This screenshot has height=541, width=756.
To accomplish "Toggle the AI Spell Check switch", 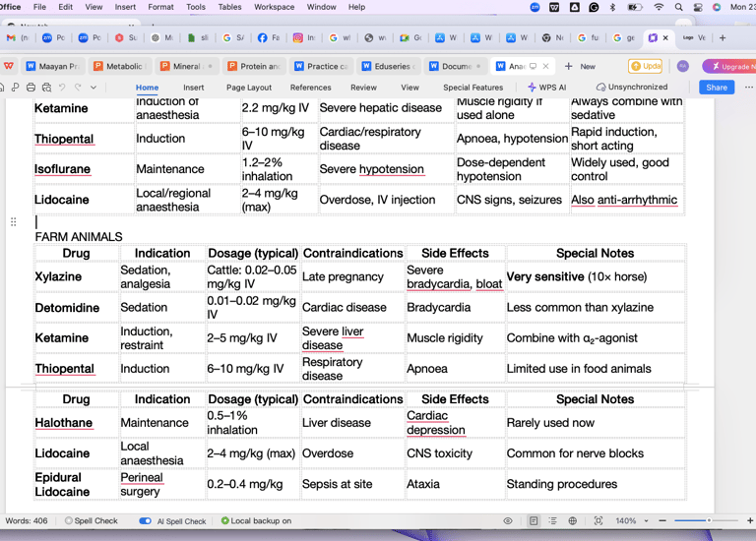I will point(145,520).
